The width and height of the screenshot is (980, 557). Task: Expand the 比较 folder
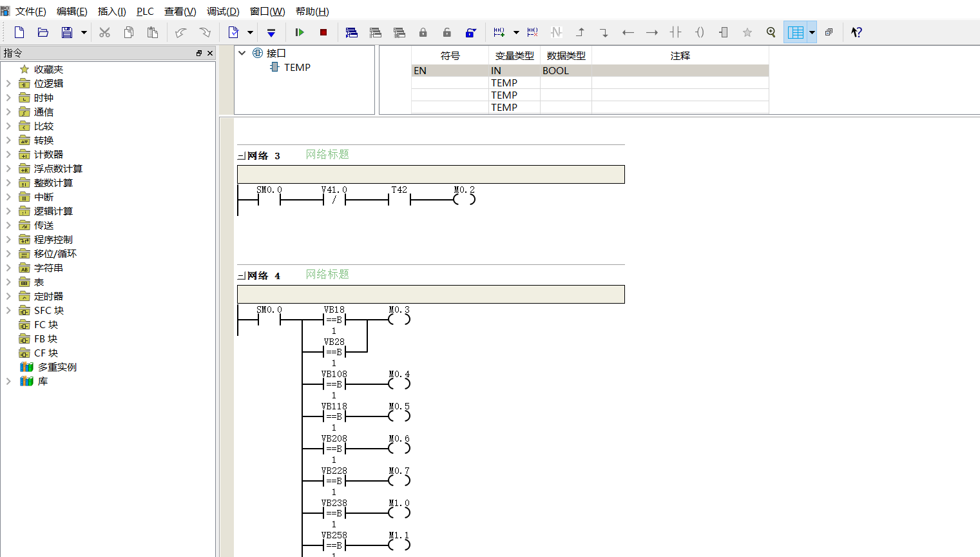tap(8, 126)
